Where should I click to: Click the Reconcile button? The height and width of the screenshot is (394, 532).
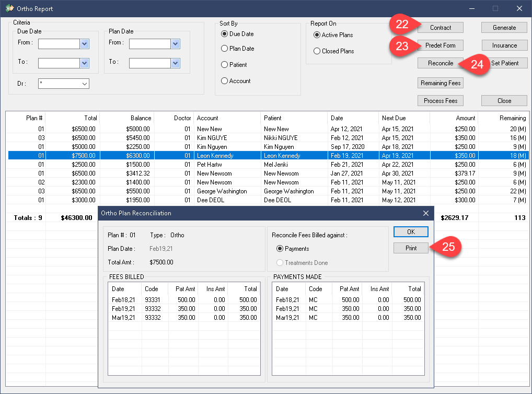[x=441, y=63]
